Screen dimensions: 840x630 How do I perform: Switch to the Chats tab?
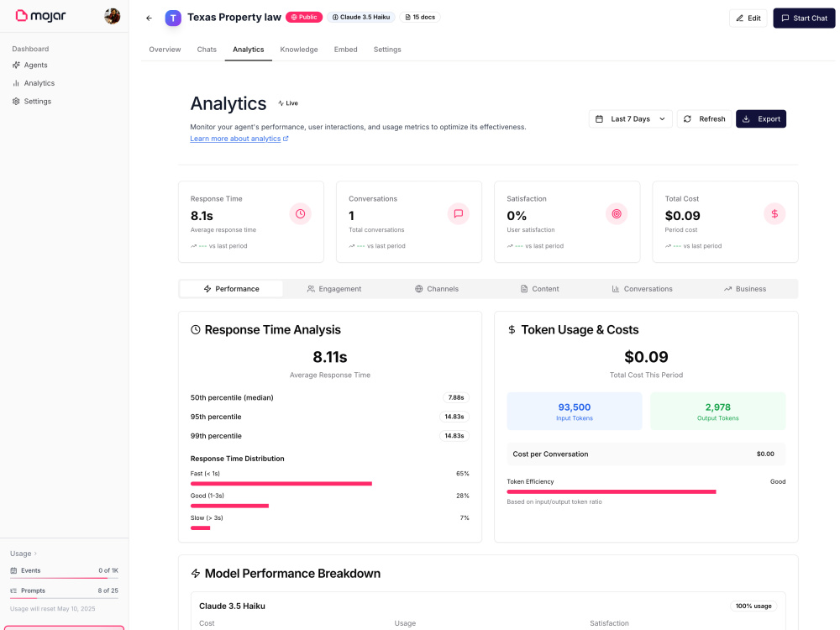207,50
